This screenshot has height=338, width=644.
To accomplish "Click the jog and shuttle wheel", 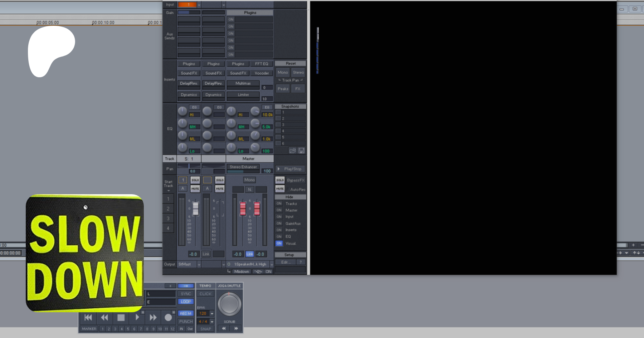I will coord(229,304).
